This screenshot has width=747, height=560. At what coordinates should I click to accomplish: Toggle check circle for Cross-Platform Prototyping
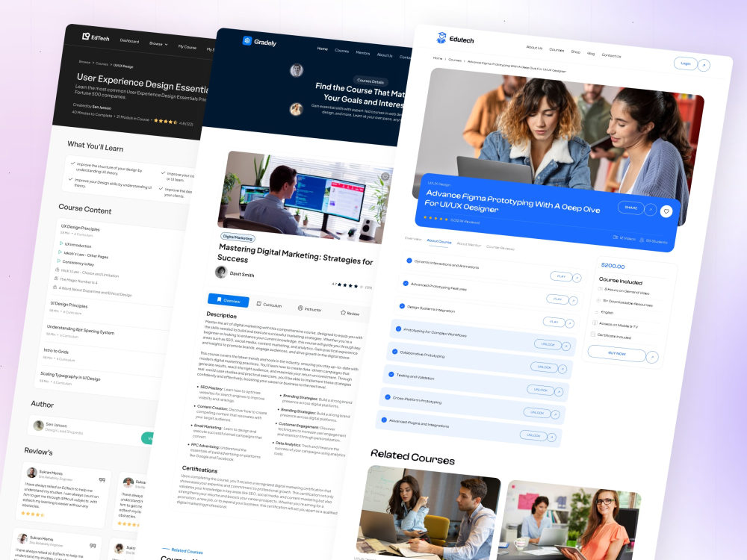pyautogui.click(x=387, y=397)
